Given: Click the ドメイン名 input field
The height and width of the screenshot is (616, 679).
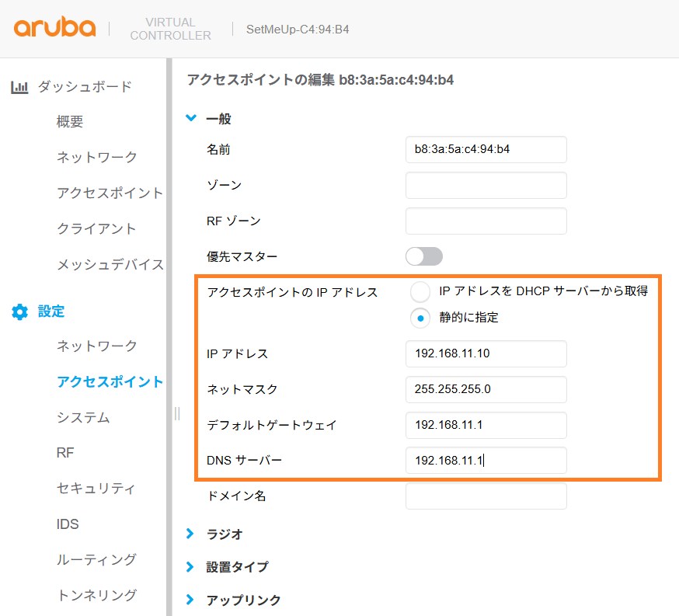Looking at the screenshot, I should coord(486,496).
